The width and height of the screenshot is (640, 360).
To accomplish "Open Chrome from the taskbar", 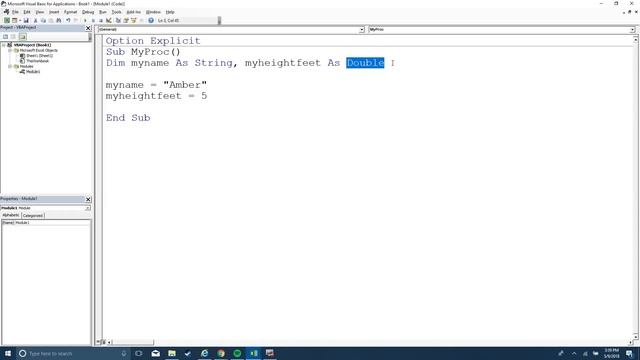I will [x=221, y=353].
